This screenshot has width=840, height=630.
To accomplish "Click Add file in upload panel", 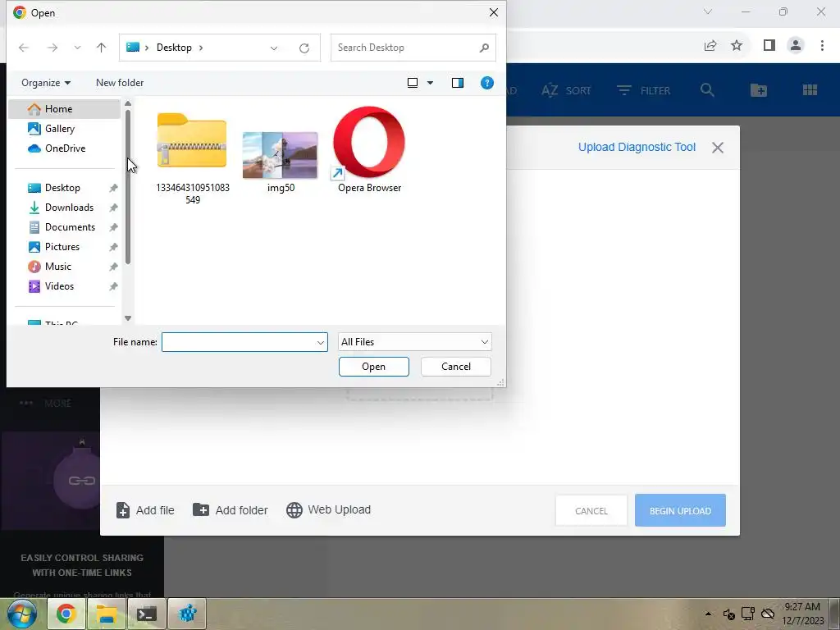I will [x=145, y=510].
